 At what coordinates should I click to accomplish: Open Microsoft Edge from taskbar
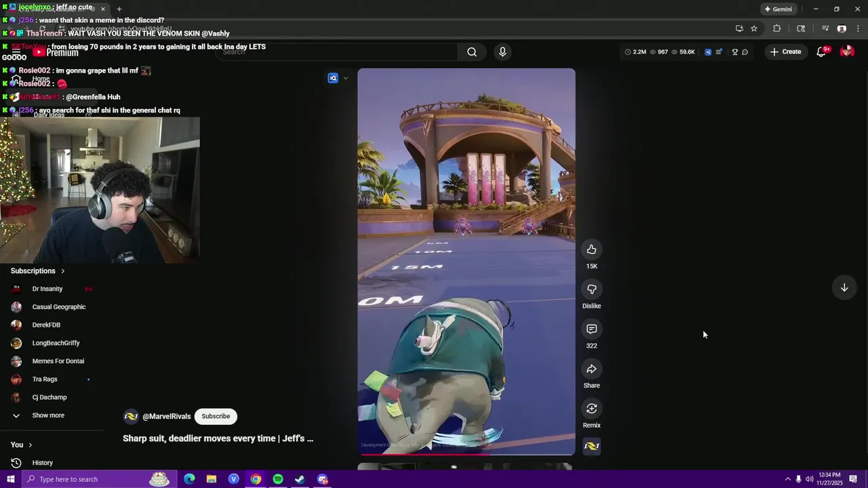click(x=189, y=479)
